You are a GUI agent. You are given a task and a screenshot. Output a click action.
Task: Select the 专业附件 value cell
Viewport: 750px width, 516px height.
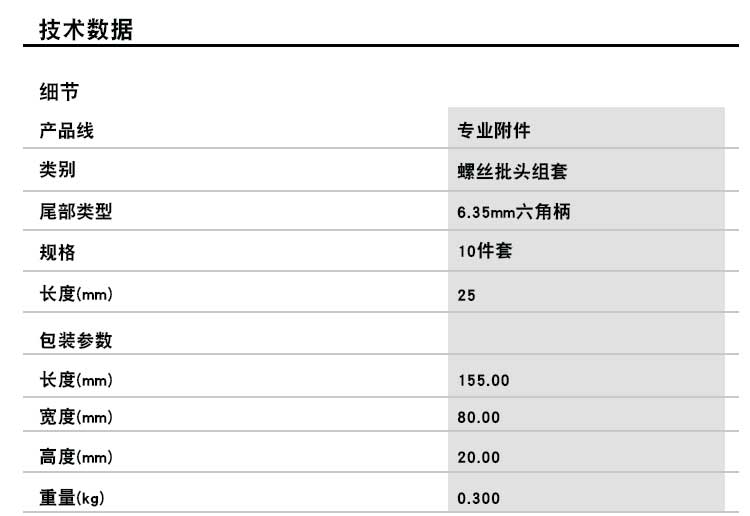[493, 131]
